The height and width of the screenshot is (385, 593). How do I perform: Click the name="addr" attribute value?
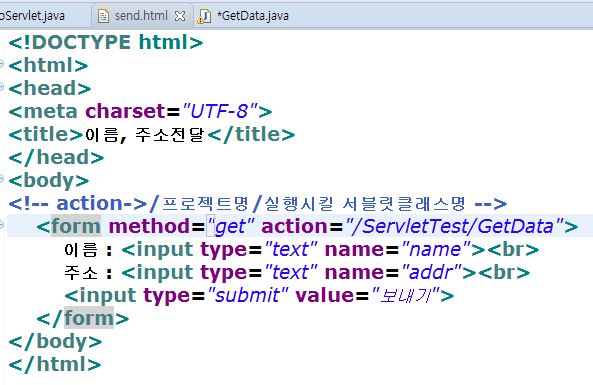431,273
